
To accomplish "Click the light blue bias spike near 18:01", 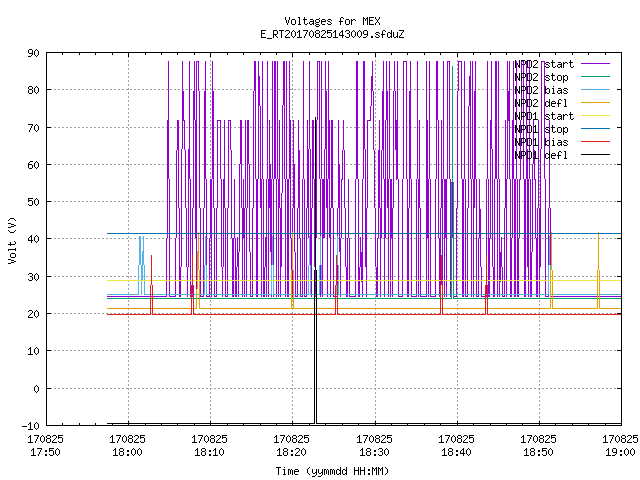I will coord(141,265).
